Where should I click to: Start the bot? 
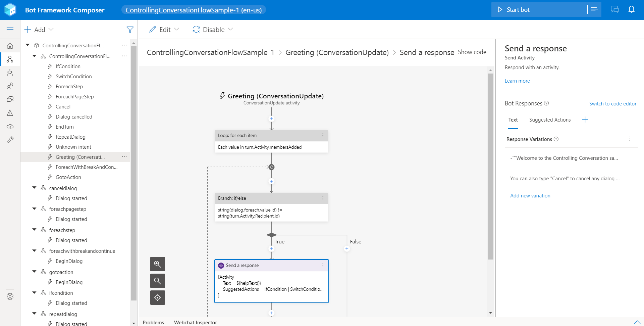click(539, 9)
